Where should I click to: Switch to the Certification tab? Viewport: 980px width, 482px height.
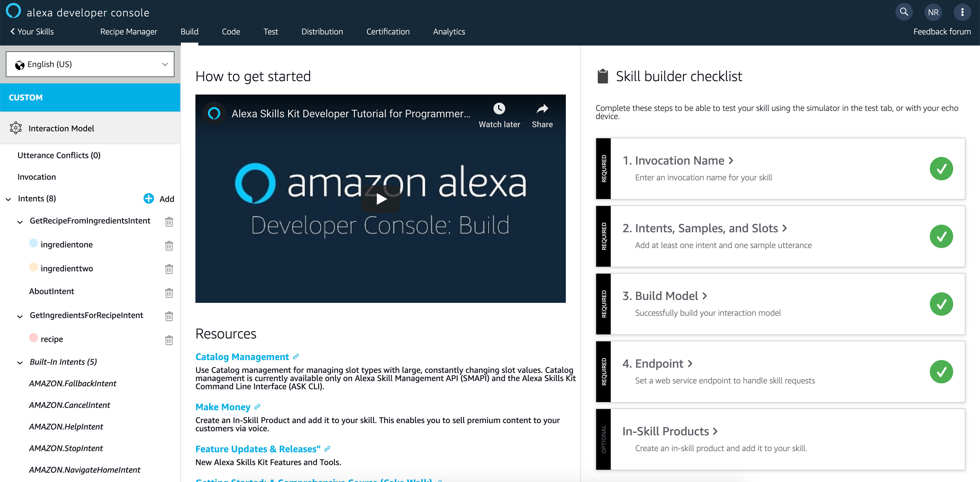click(x=388, y=32)
